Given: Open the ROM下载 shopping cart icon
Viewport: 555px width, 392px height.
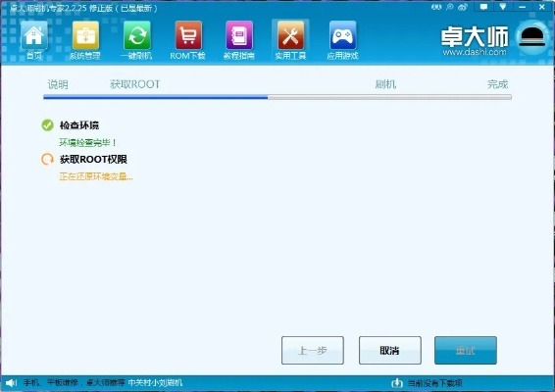Looking at the screenshot, I should pyautogui.click(x=187, y=40).
